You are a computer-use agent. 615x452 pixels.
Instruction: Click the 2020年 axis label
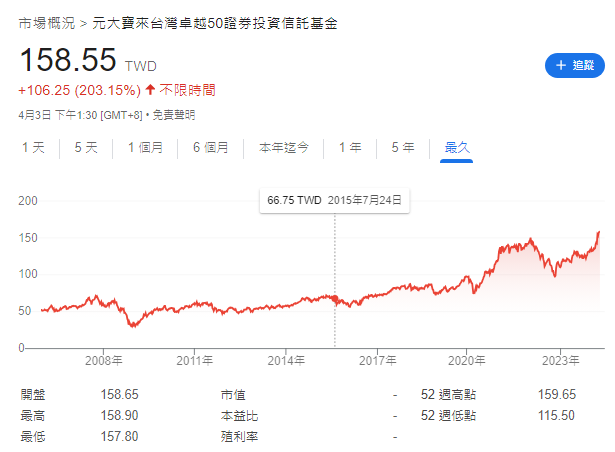466,361
